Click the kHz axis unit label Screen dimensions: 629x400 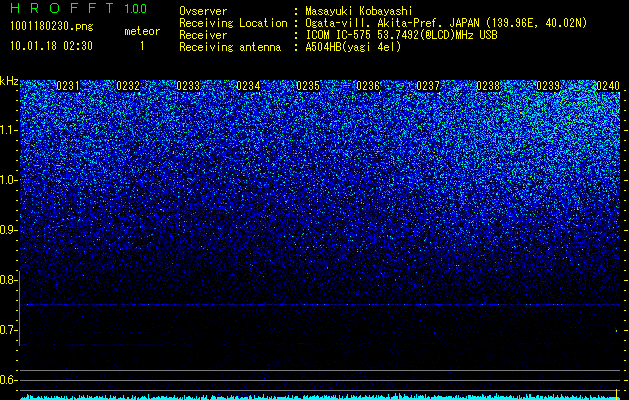point(9,81)
